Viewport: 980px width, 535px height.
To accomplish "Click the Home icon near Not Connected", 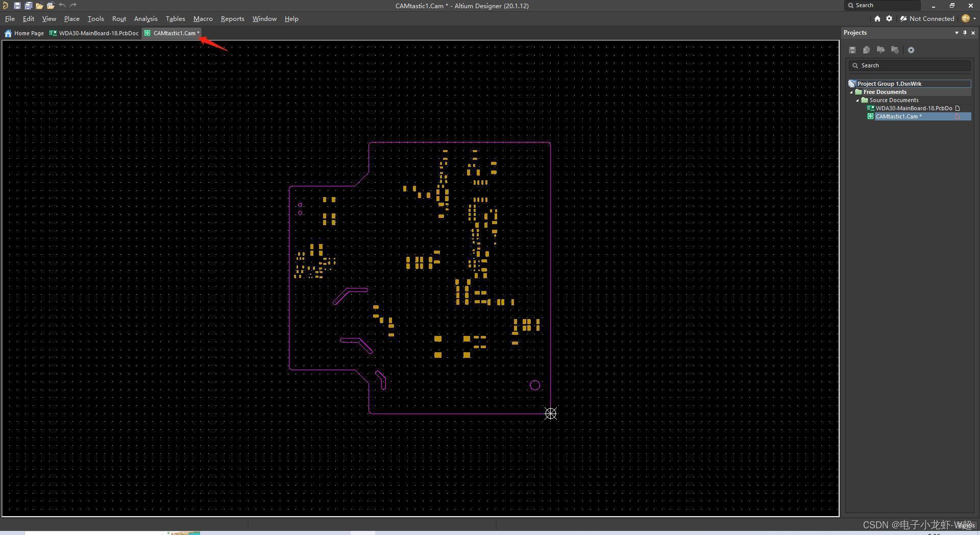I will point(877,18).
